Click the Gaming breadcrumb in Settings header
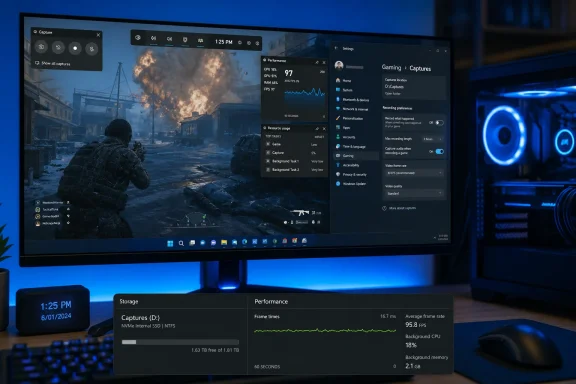 tap(391, 67)
